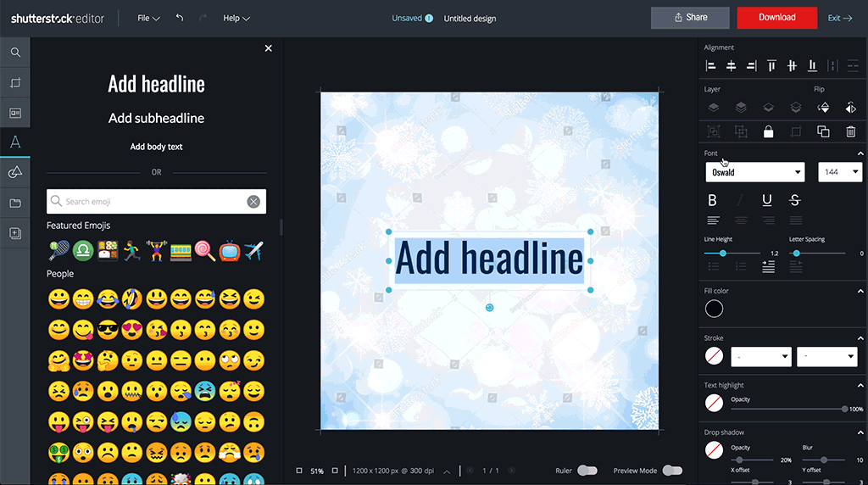Click the Search emoji input field
Image resolution: width=868 pixels, height=485 pixels.
(156, 202)
